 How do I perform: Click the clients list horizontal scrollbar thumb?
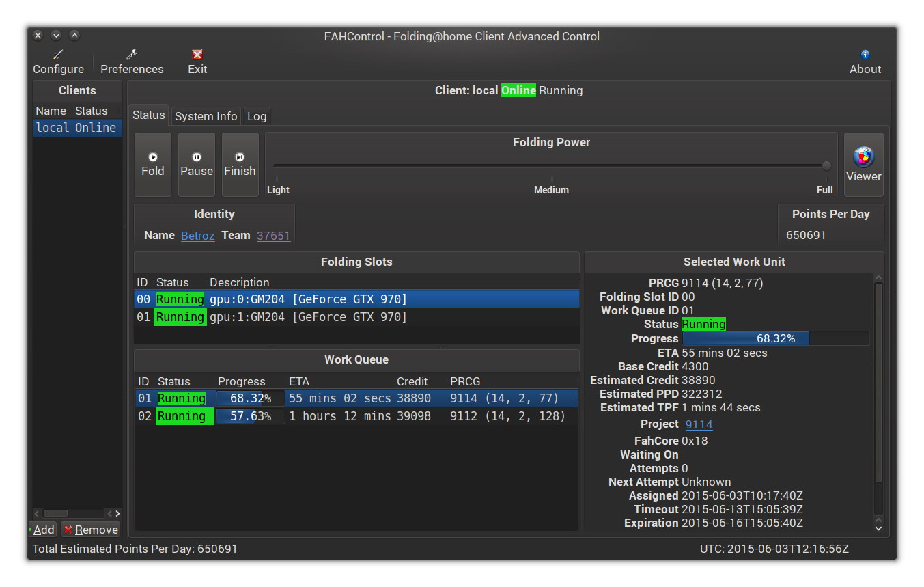(x=55, y=513)
